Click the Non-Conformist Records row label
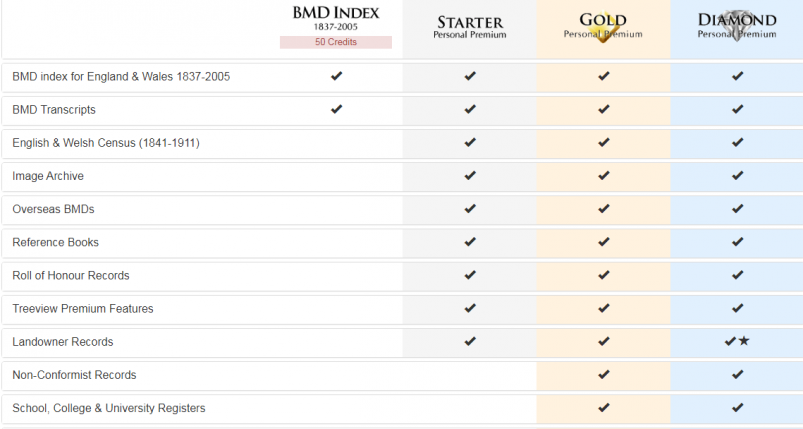 74,375
